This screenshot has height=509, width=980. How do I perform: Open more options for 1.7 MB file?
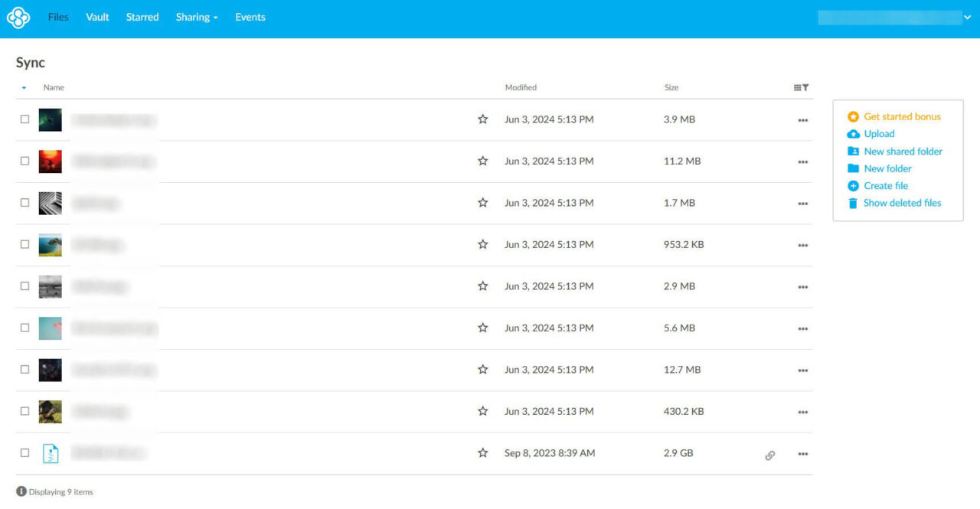click(x=802, y=204)
